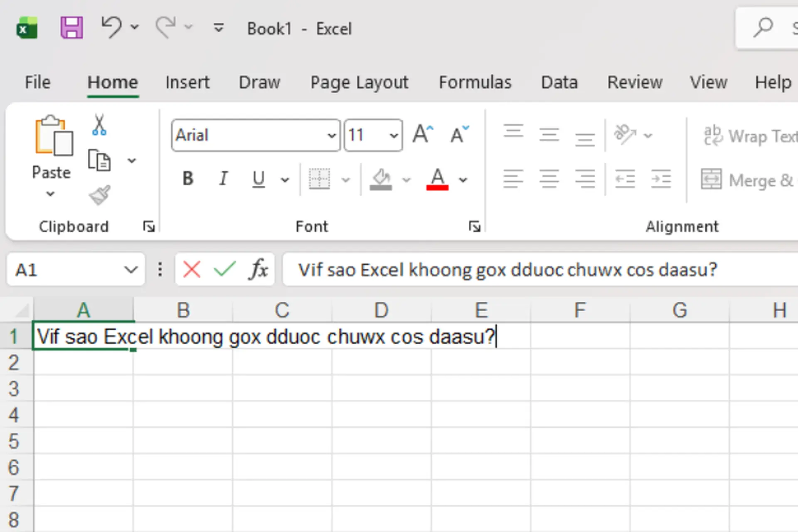
Task: Click the Arial font name box
Action: (x=249, y=135)
